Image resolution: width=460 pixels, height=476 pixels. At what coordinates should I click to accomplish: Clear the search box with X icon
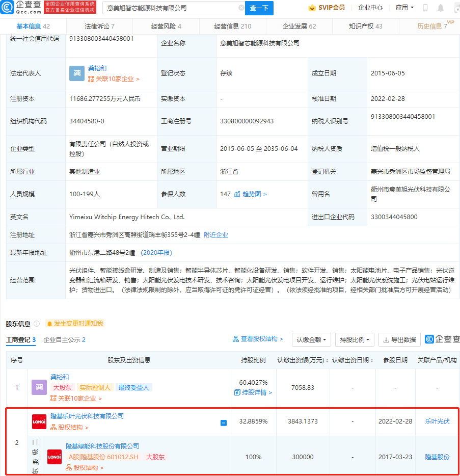tap(241, 8)
